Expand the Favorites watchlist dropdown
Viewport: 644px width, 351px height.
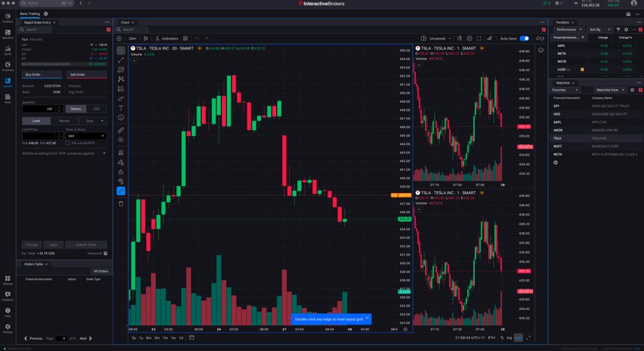pyautogui.click(x=566, y=90)
